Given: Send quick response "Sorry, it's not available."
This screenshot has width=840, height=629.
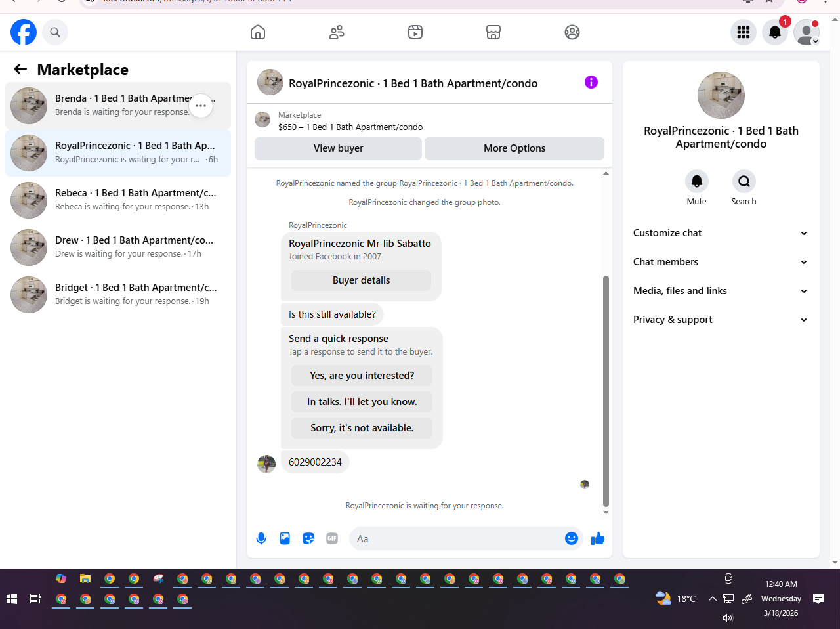Looking at the screenshot, I should point(362,428).
